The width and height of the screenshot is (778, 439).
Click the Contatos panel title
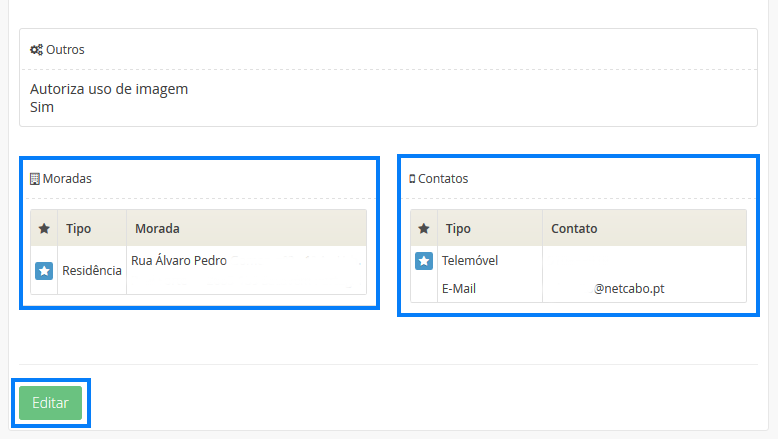(x=443, y=179)
